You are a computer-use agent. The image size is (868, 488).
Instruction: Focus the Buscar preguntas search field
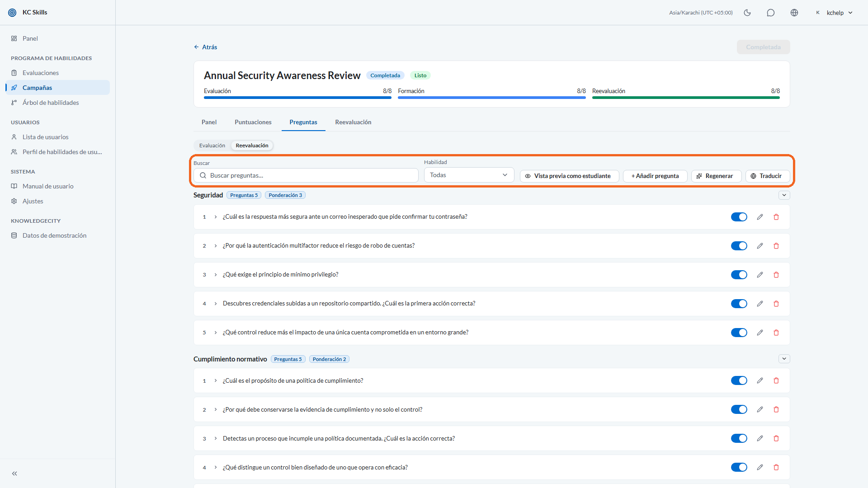tap(306, 175)
